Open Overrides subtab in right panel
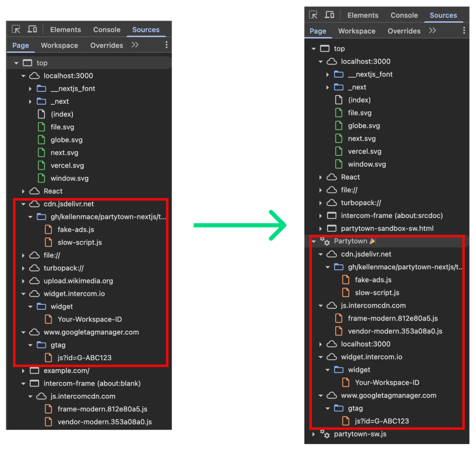Viewport: 476px width, 449px height. pos(404,31)
